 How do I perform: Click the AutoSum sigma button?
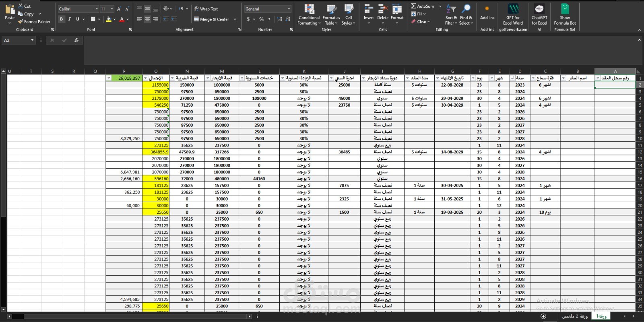422,6
